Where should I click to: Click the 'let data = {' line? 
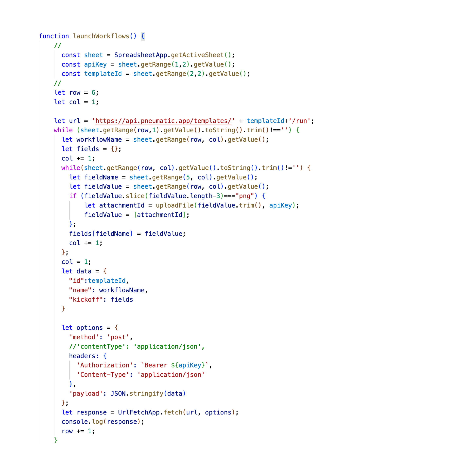(x=84, y=271)
